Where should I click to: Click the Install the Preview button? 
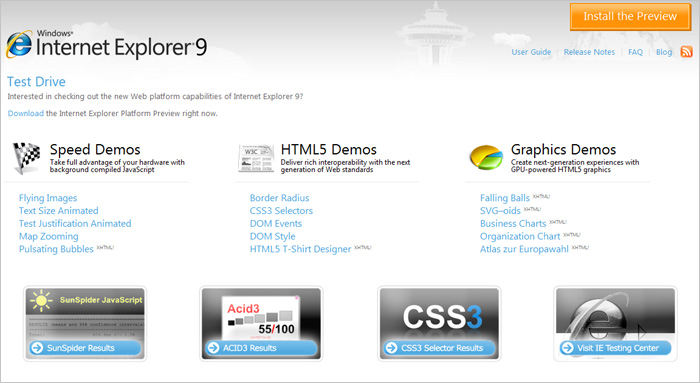pyautogui.click(x=630, y=17)
